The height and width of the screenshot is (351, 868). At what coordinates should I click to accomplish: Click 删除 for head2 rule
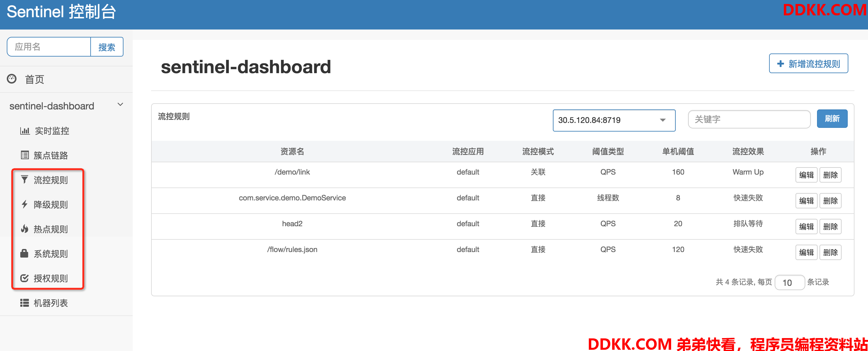[x=830, y=227]
